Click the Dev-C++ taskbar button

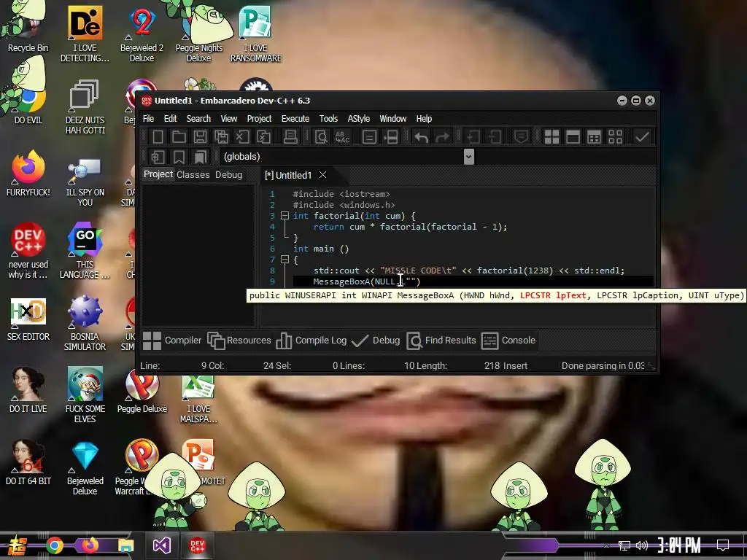pyautogui.click(x=197, y=545)
